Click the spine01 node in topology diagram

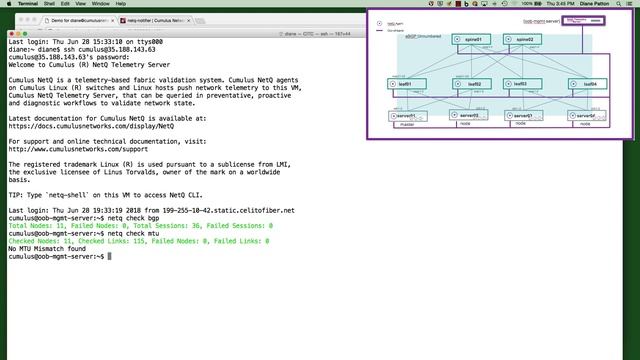471,40
